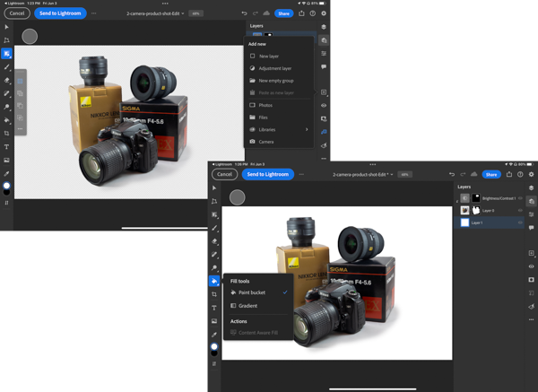Select the Place image tool in upper screenshot
Screen dimensions: 538x392
tap(6, 160)
